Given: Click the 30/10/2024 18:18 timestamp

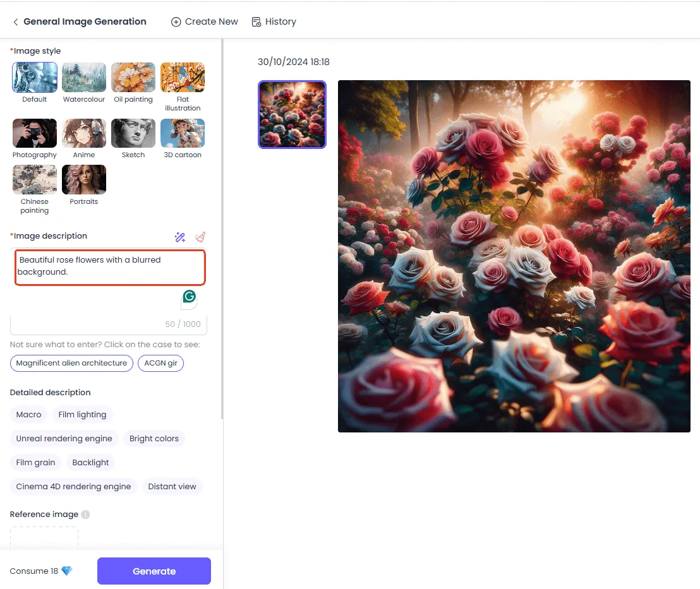Looking at the screenshot, I should click(x=293, y=62).
